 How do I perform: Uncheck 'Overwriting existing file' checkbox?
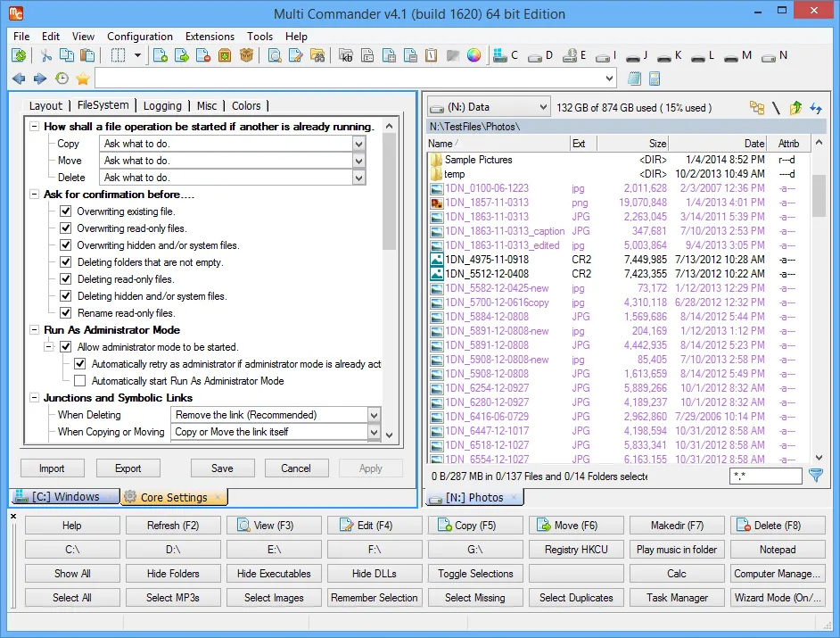pos(65,211)
